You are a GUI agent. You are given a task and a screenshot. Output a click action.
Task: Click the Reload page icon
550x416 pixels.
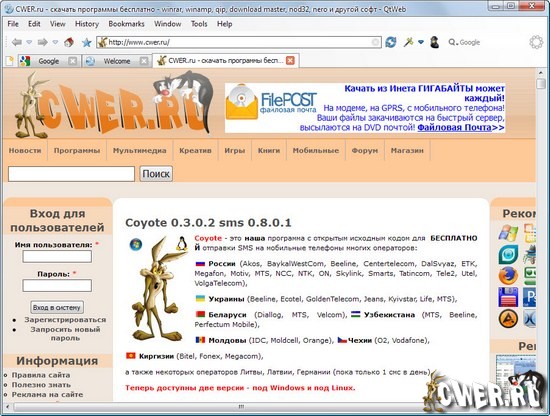[391, 42]
